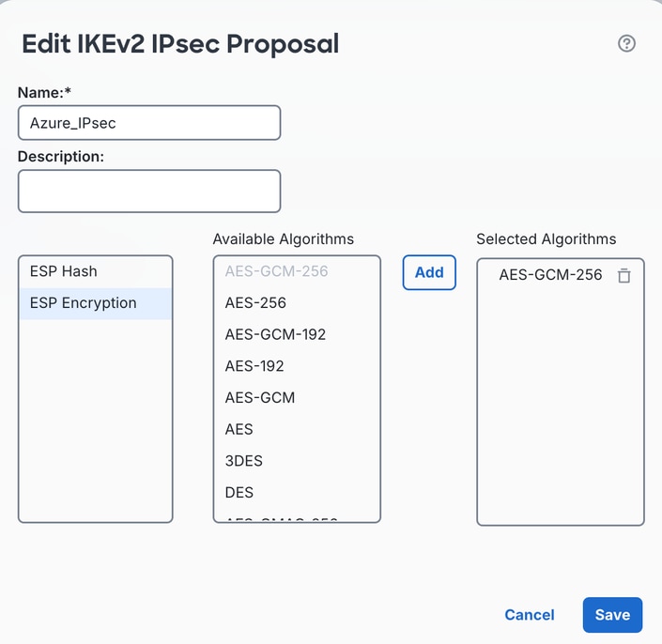Select the DES algorithm
The image size is (662, 644).
click(298, 493)
